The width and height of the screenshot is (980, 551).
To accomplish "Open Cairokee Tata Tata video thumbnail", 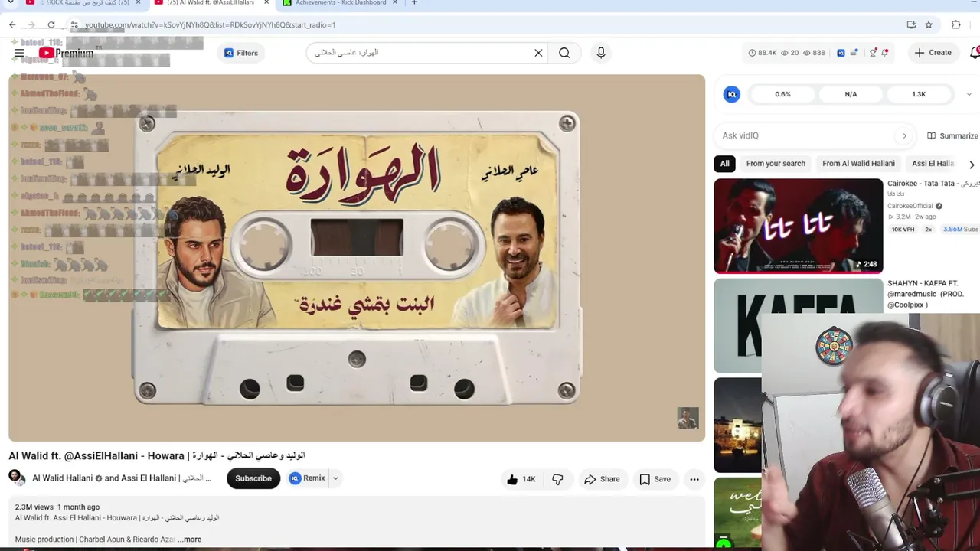I will point(799,226).
